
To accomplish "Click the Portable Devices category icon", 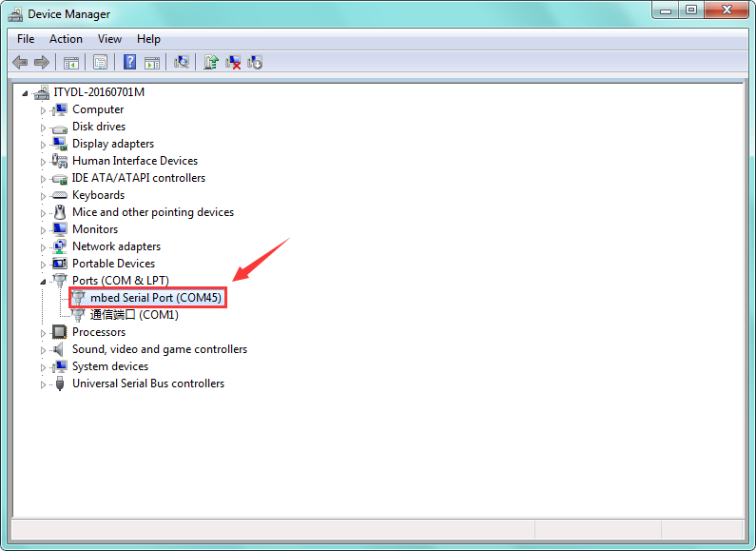I will [x=59, y=264].
